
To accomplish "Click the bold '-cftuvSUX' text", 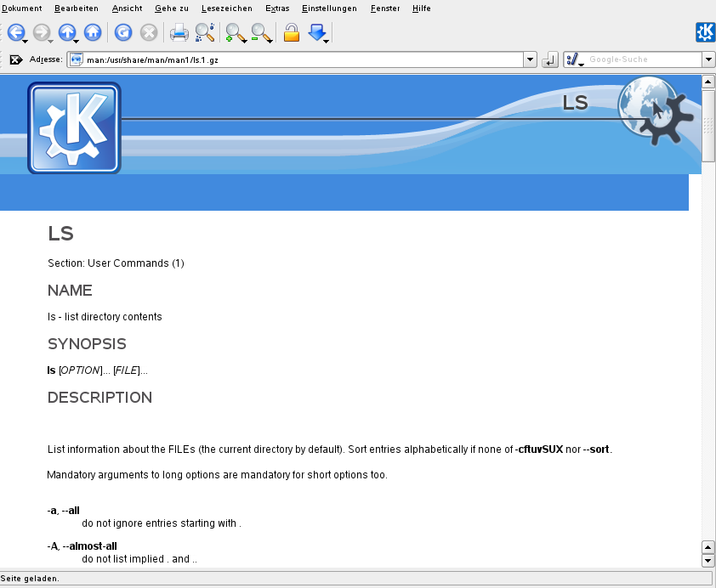I will click(539, 449).
